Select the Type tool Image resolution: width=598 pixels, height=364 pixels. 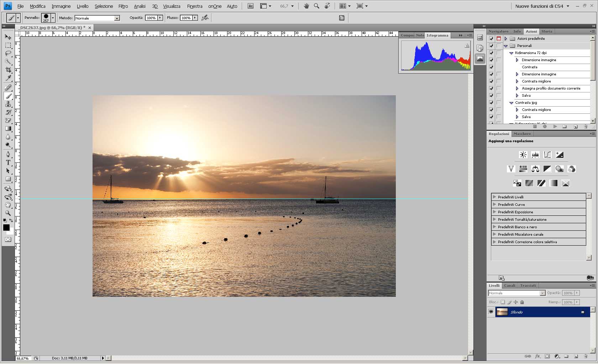[8, 162]
